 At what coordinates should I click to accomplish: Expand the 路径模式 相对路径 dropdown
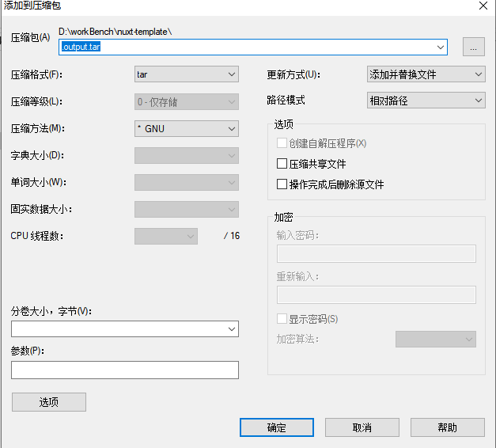[x=426, y=101]
